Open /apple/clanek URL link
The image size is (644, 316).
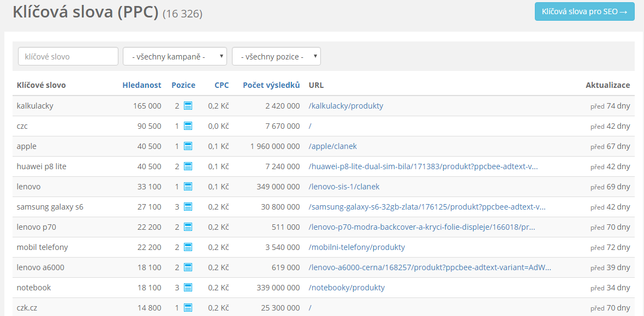tap(333, 146)
